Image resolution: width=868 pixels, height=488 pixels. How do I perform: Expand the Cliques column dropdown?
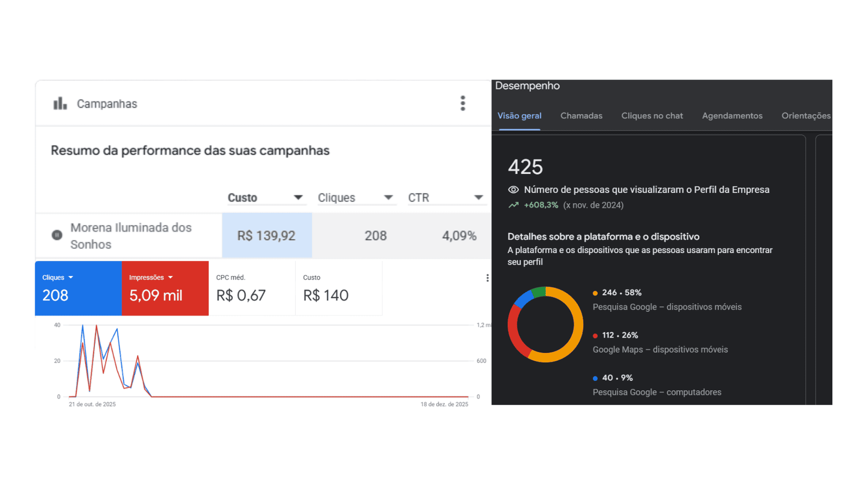click(388, 198)
